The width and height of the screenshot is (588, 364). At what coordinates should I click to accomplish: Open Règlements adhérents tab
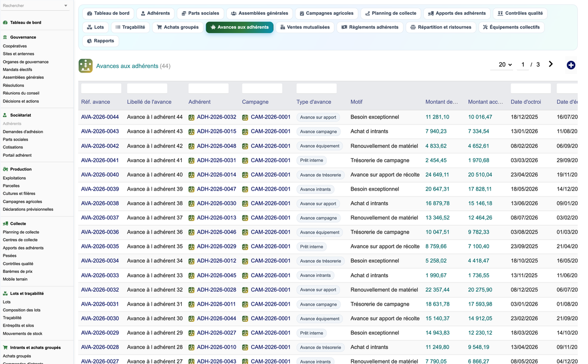click(370, 27)
